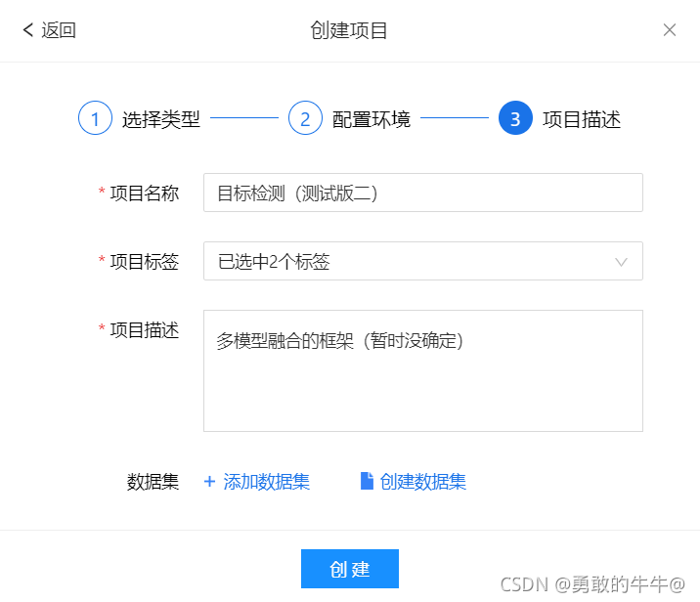Jump to step 1 circle 选择类型
Viewport: 700px width, 602px height.
[95, 118]
